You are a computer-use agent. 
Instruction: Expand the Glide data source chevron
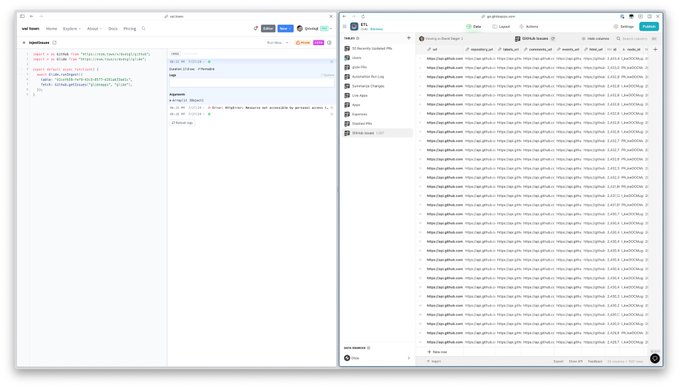[409, 358]
